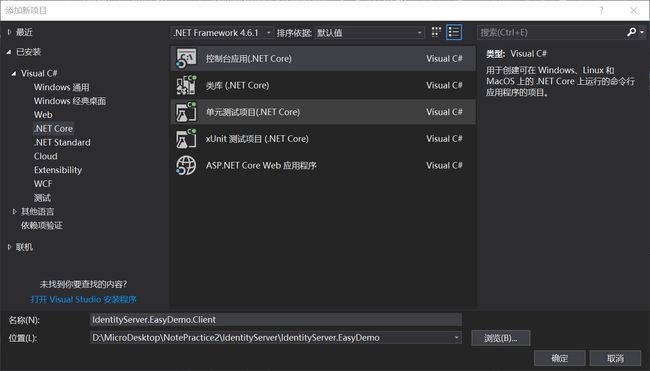This screenshot has width=650, height=371.
Task: Close the 添加新项目 dialog
Action: pos(633,10)
